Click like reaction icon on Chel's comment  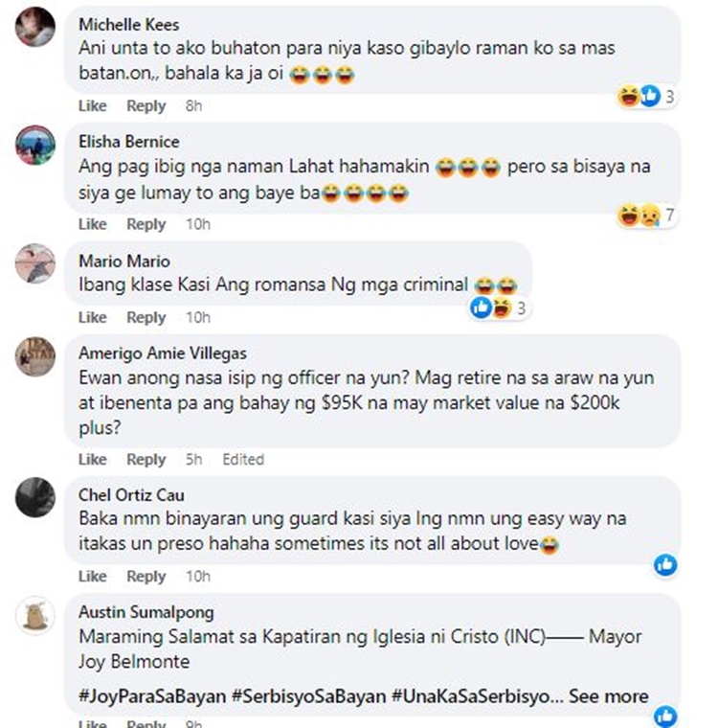pos(665,565)
